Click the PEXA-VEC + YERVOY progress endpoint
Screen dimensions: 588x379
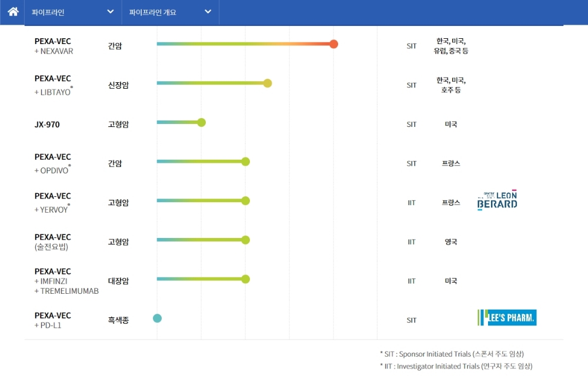pos(246,201)
